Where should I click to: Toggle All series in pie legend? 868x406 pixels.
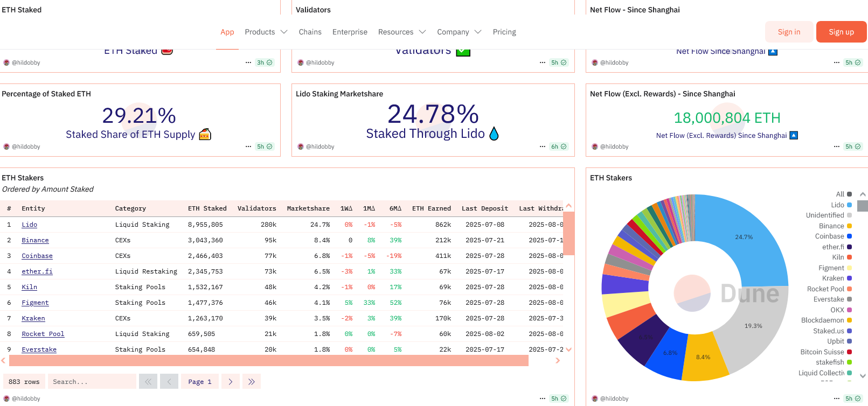pos(844,194)
